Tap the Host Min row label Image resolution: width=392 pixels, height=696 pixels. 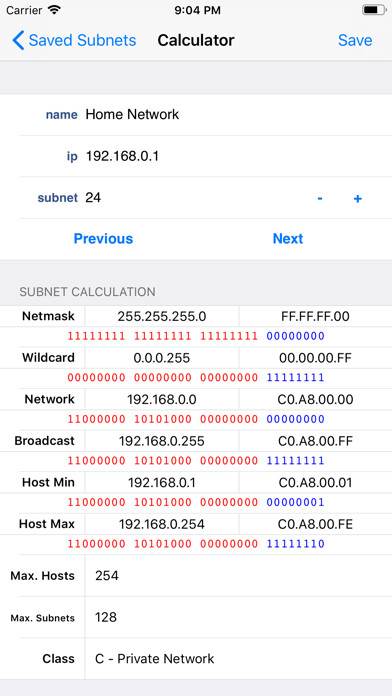(x=48, y=482)
